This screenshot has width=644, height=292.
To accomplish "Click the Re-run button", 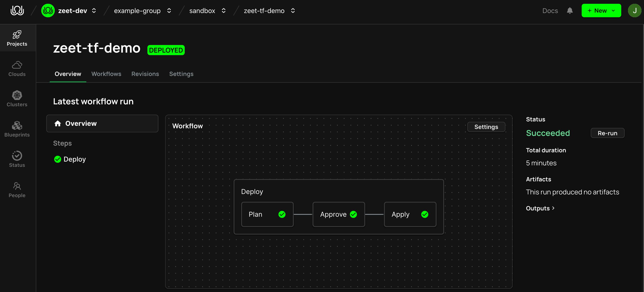I will click(x=607, y=133).
